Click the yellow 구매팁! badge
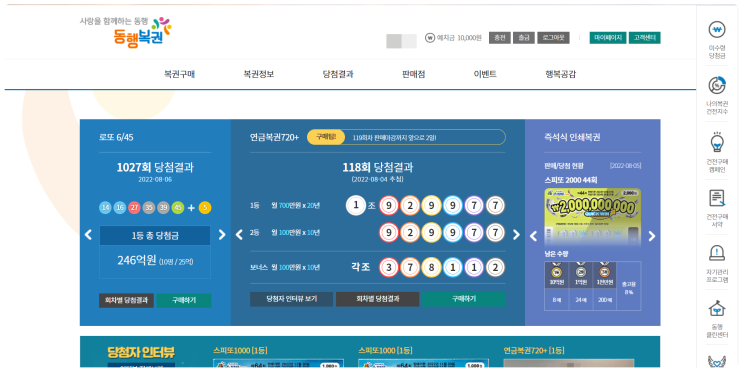The image size is (743, 372). pyautogui.click(x=326, y=137)
